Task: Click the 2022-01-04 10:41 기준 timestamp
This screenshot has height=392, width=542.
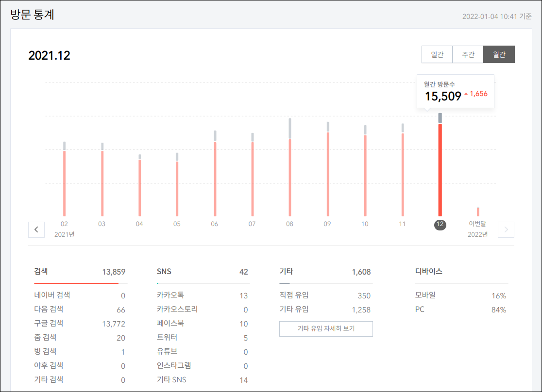Action: tap(497, 16)
